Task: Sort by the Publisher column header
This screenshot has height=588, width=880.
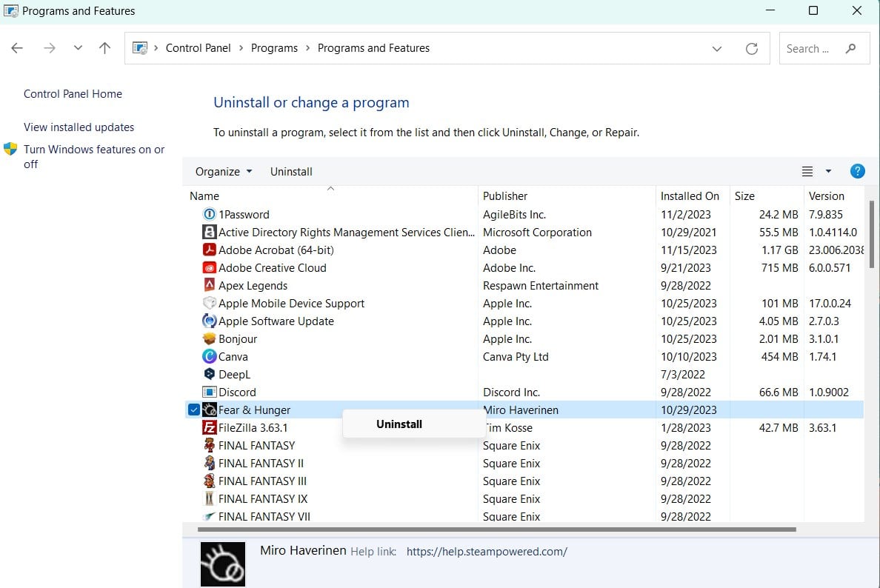Action: pos(505,196)
